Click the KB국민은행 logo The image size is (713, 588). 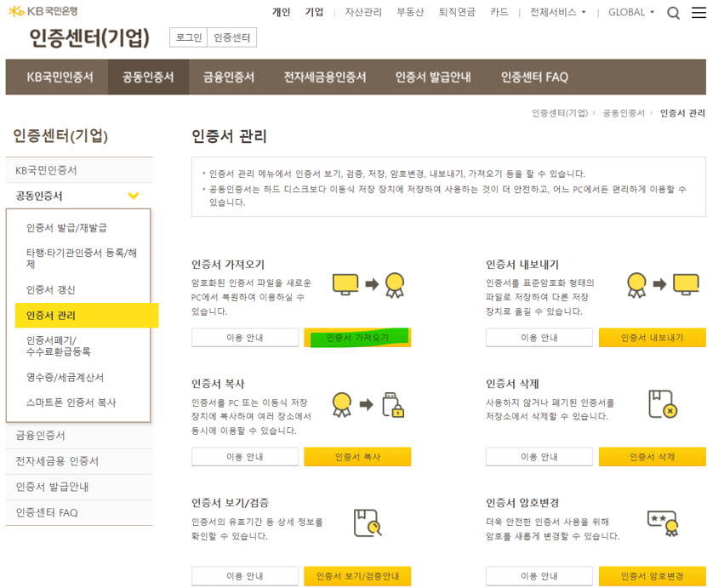pos(43,11)
